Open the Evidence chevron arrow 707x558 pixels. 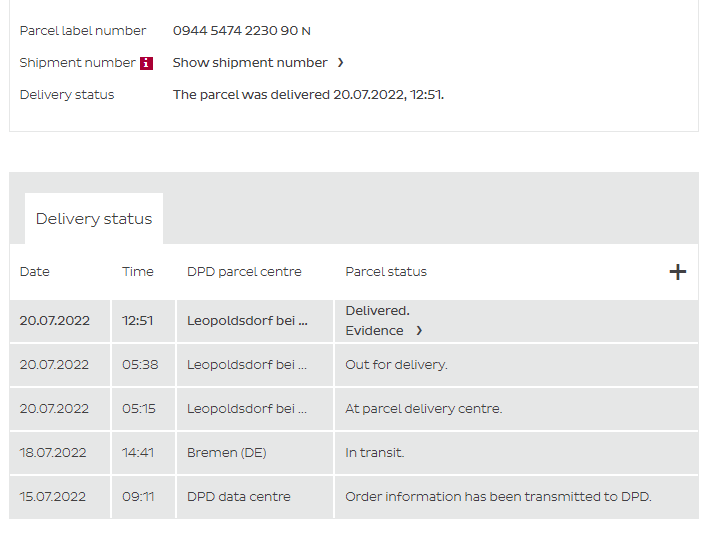coord(419,331)
